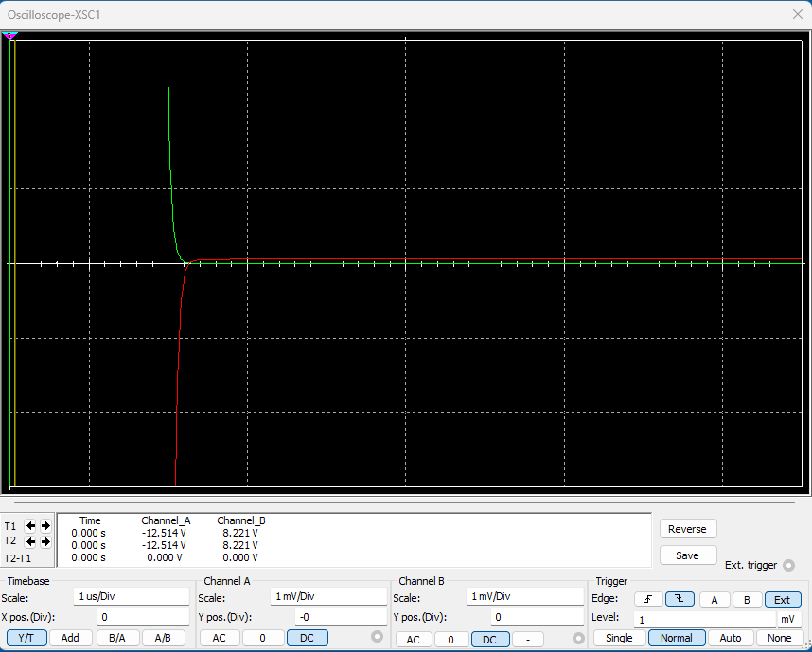Screen dimensions: 812x652
Task: Shift cursor T2 right with arrow
Action: click(45, 541)
